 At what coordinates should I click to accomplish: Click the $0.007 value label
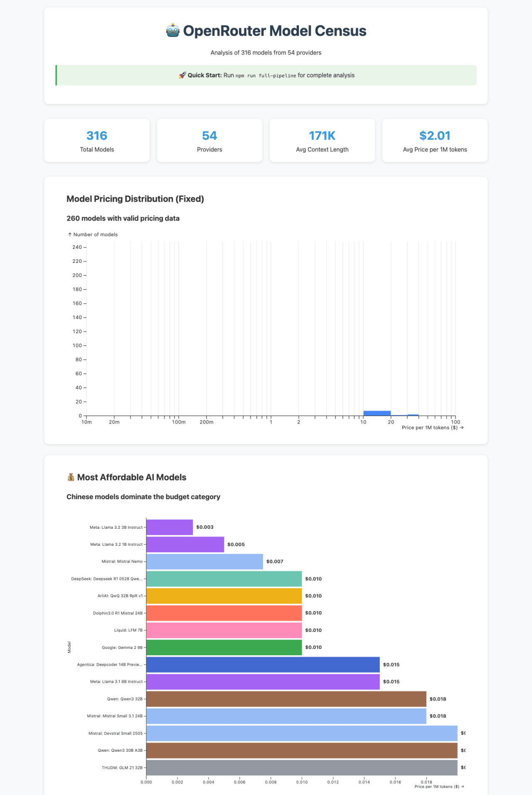tap(275, 562)
